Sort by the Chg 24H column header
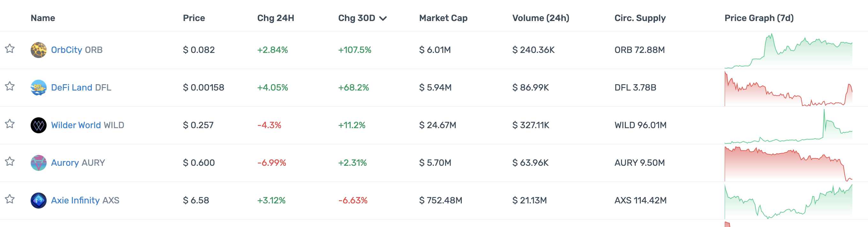Screen dimensions: 868x227 (275, 18)
